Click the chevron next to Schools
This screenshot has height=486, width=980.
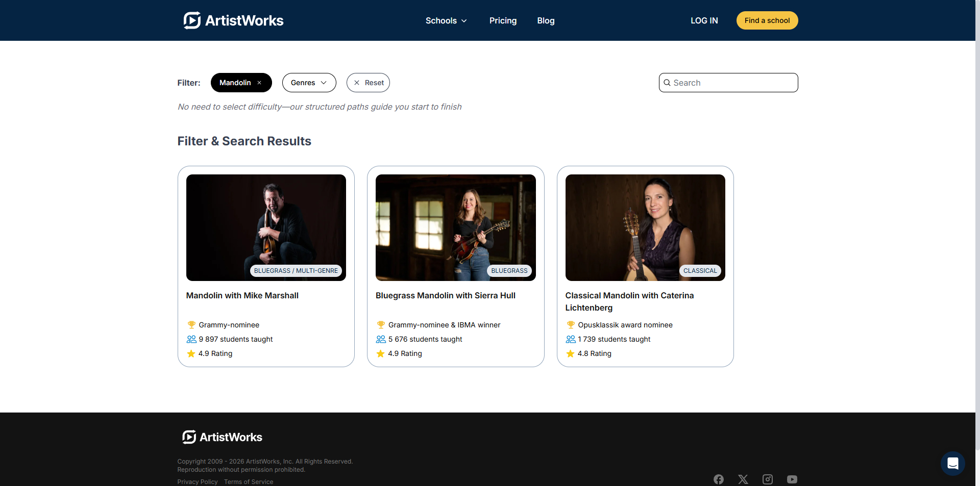463,21
